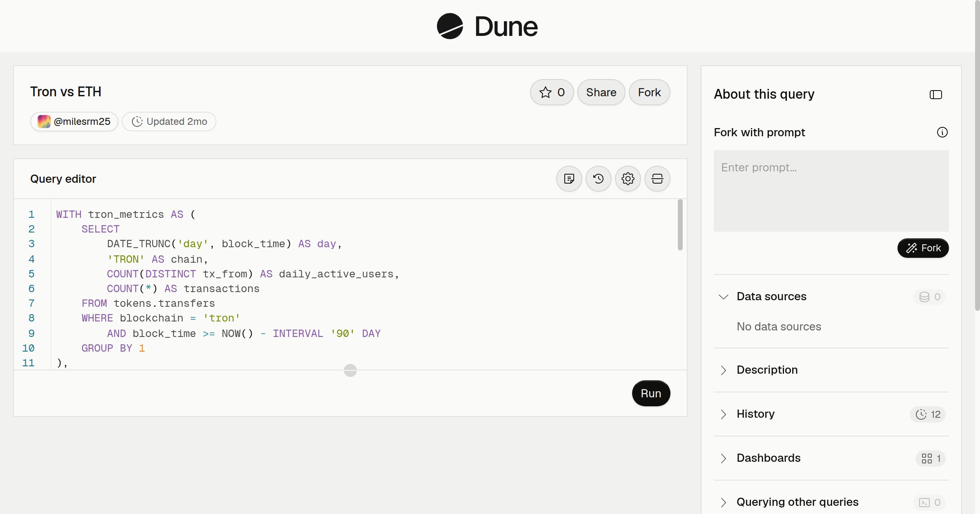Click the 'COUNT(*) AS transactions' line
Screen dimensions: 980x514
(183, 289)
